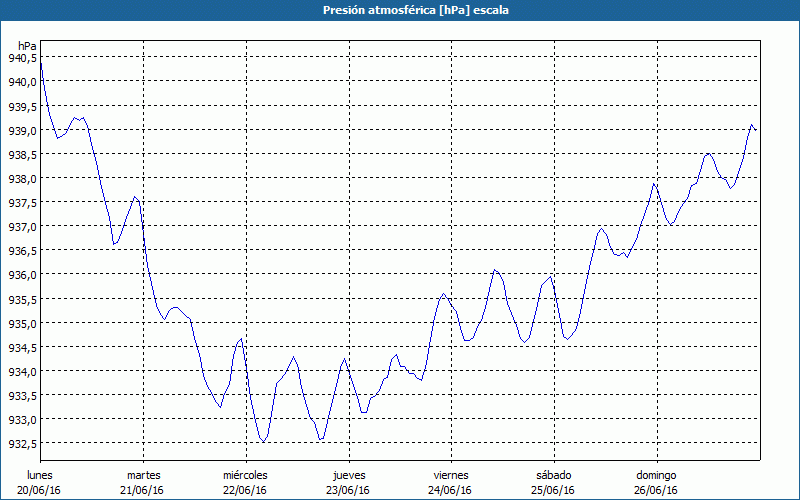Click the 933,0 y-axis tick label
800x500 pixels.
(22, 420)
